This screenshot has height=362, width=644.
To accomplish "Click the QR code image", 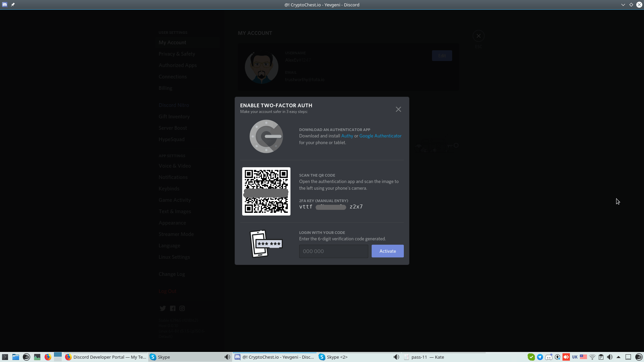I will (266, 191).
